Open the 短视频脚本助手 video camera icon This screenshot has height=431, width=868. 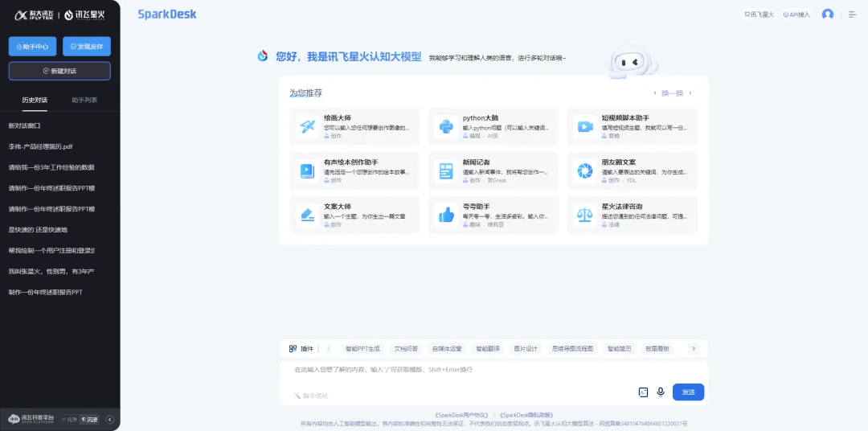tap(585, 126)
